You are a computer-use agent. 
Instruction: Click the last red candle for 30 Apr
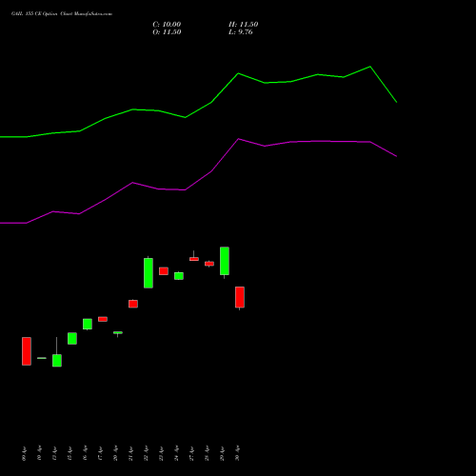(240, 297)
